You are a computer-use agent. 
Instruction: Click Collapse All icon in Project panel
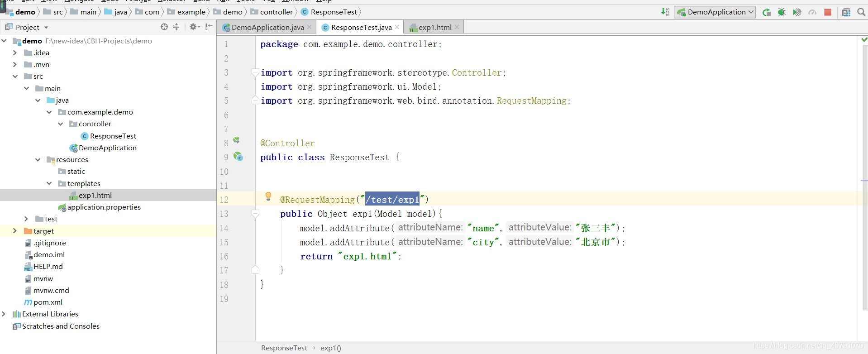[176, 27]
